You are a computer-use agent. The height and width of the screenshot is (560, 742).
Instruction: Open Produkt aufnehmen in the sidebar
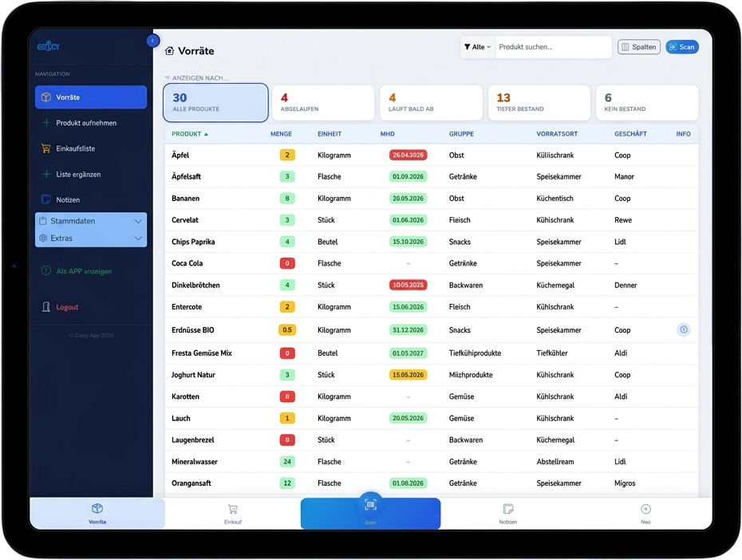(91, 123)
